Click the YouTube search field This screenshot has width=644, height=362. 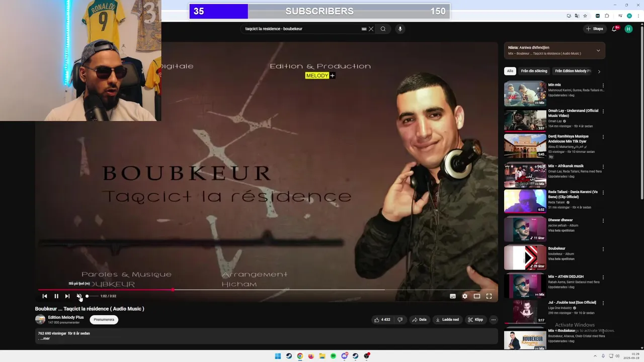(x=302, y=29)
